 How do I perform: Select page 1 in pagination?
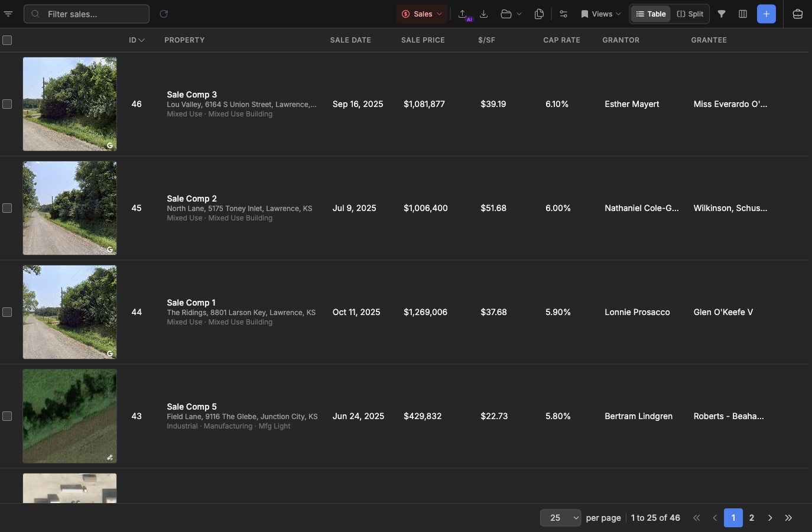tap(733, 518)
